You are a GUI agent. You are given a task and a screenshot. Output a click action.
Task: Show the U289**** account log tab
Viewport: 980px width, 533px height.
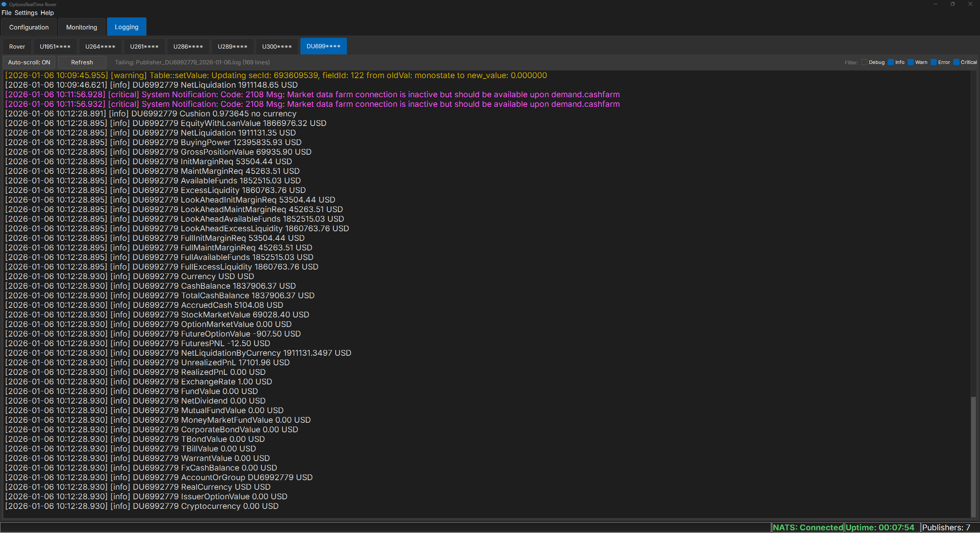(232, 46)
